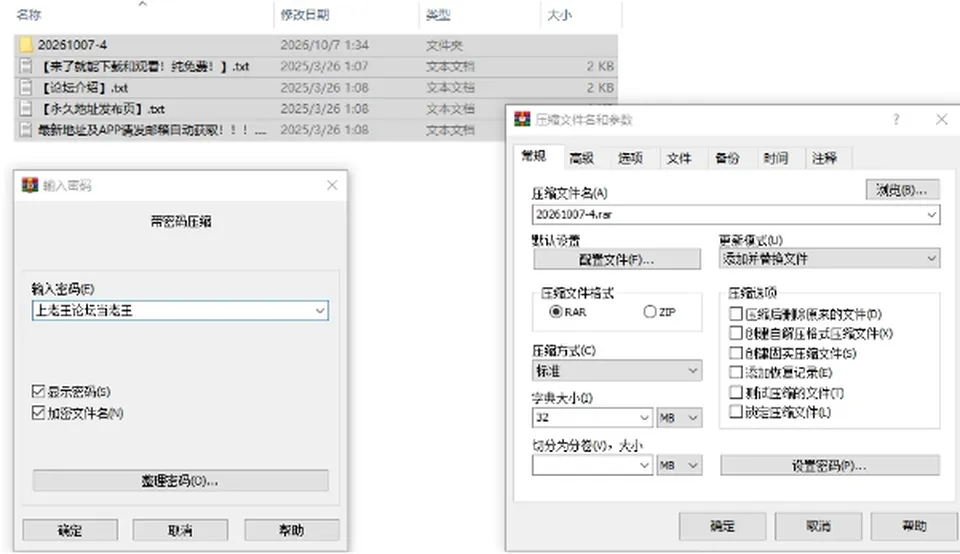
Task: Click the 浏览 button
Action: [902, 190]
